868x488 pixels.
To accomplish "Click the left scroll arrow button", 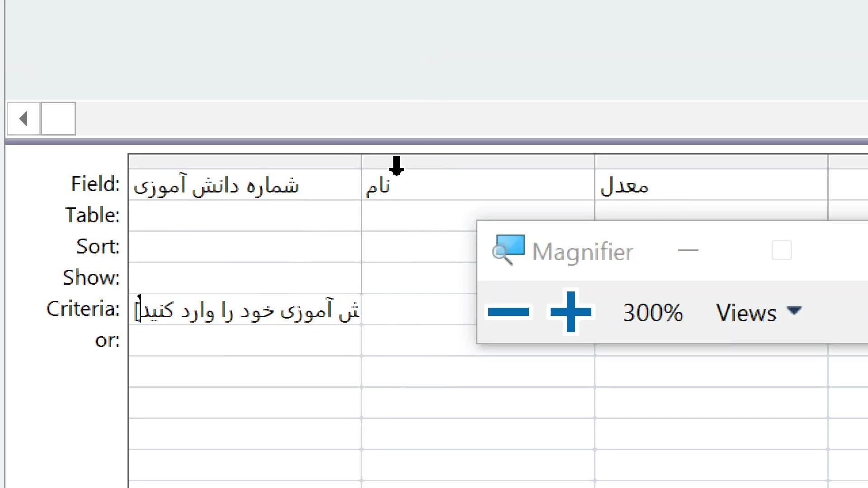I will point(24,119).
